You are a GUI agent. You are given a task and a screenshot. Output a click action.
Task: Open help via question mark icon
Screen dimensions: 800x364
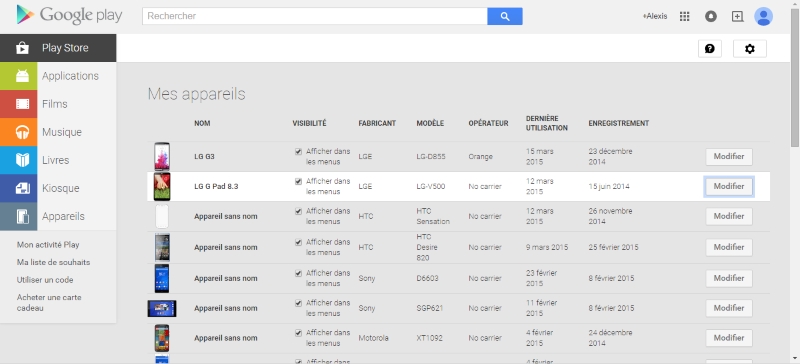coord(710,48)
